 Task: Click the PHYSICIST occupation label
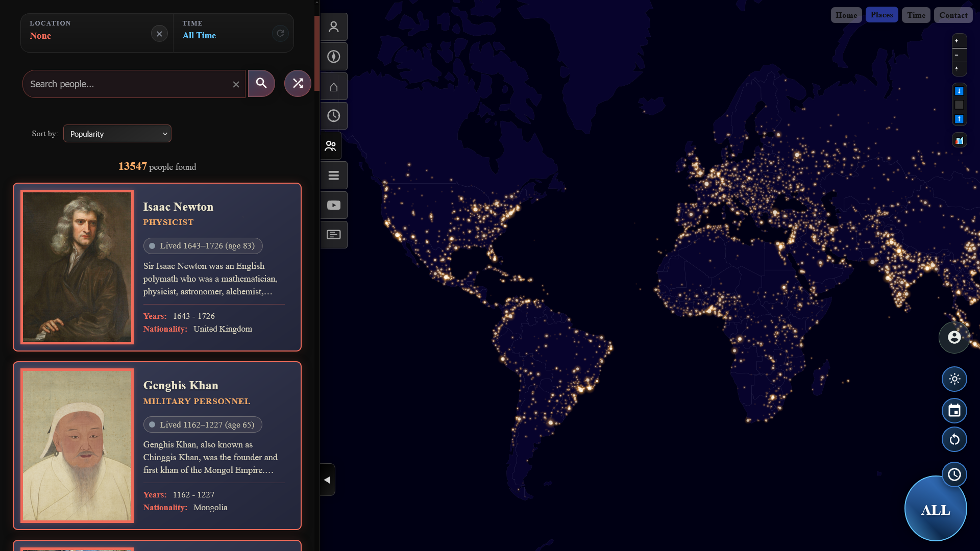tap(168, 222)
